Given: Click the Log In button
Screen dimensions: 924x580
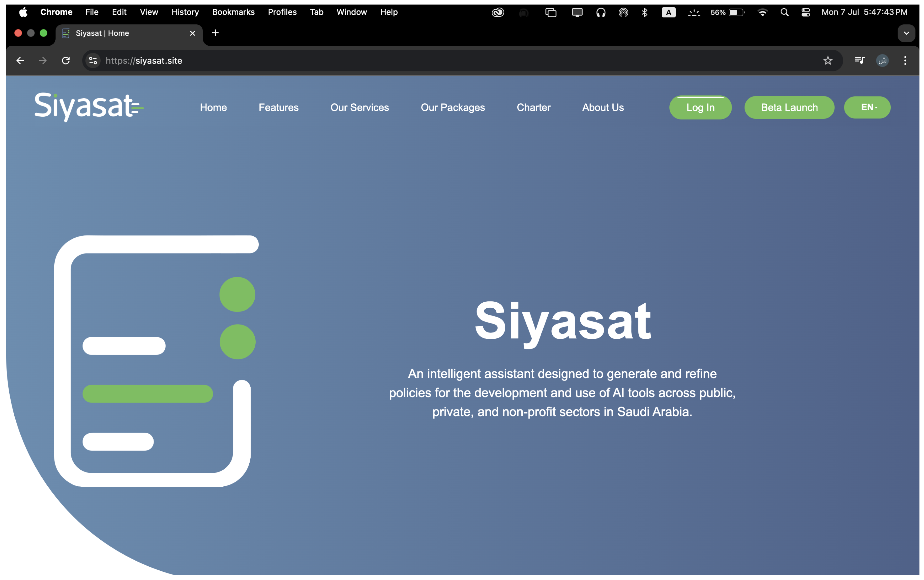Looking at the screenshot, I should (x=700, y=108).
